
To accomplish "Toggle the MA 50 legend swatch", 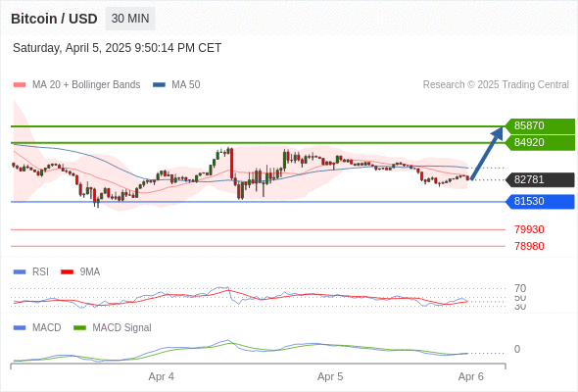I will coord(159,85).
